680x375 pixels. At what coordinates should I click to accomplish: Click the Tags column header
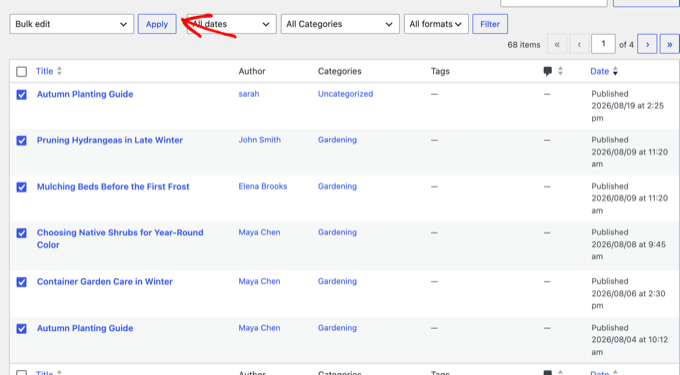(x=440, y=71)
